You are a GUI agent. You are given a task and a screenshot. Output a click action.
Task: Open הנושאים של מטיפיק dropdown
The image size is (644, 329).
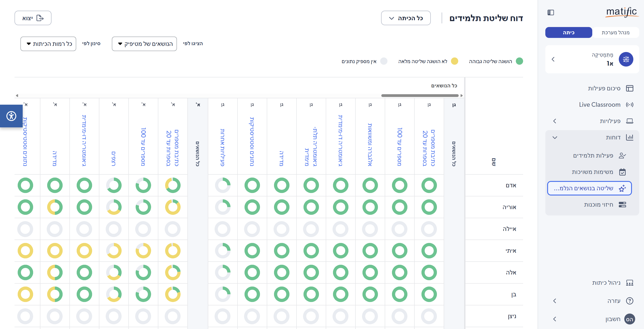tap(144, 44)
